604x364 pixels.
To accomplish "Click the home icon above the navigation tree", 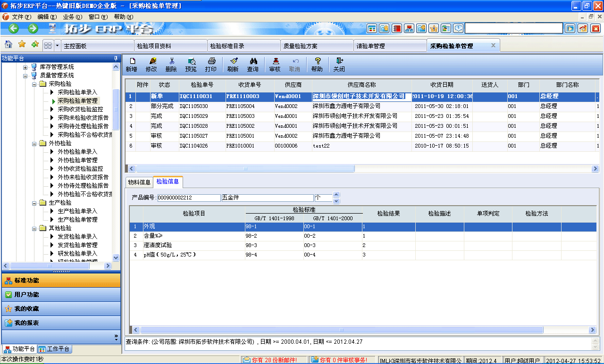I will point(8,44).
